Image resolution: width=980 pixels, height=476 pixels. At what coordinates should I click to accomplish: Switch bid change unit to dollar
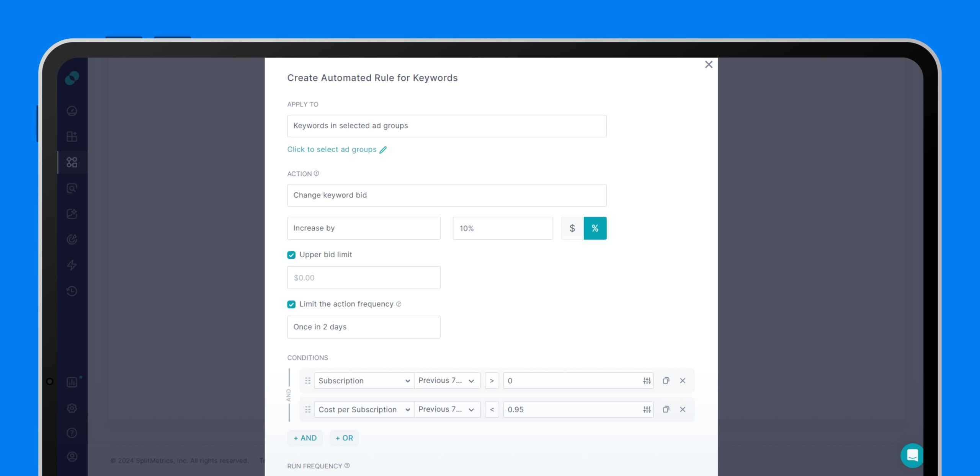pyautogui.click(x=572, y=228)
